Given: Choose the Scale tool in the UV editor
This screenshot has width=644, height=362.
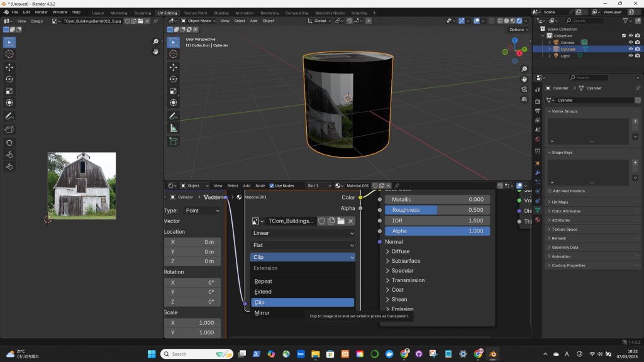Looking at the screenshot, I should [9, 91].
